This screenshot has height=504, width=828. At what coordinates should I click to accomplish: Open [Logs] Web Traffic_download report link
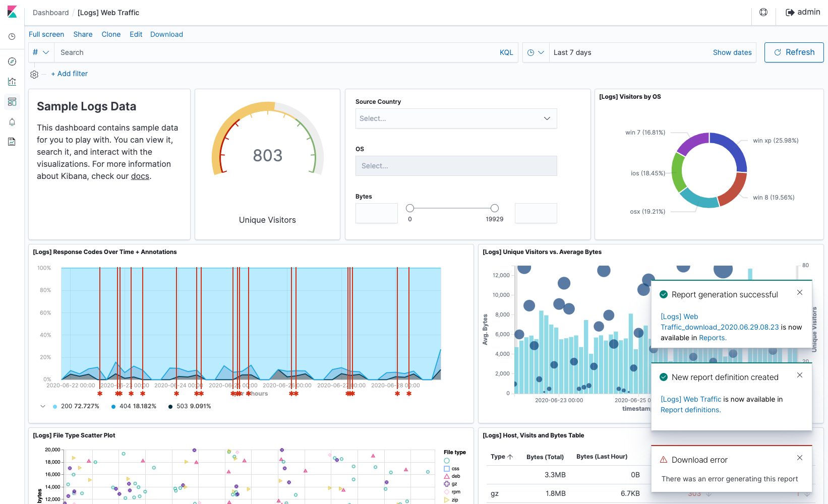click(720, 322)
